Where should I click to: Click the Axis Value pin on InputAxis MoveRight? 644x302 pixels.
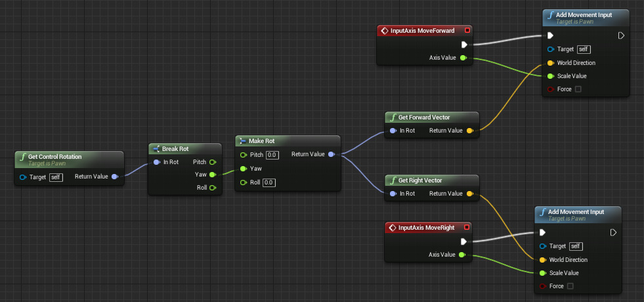tap(462, 255)
